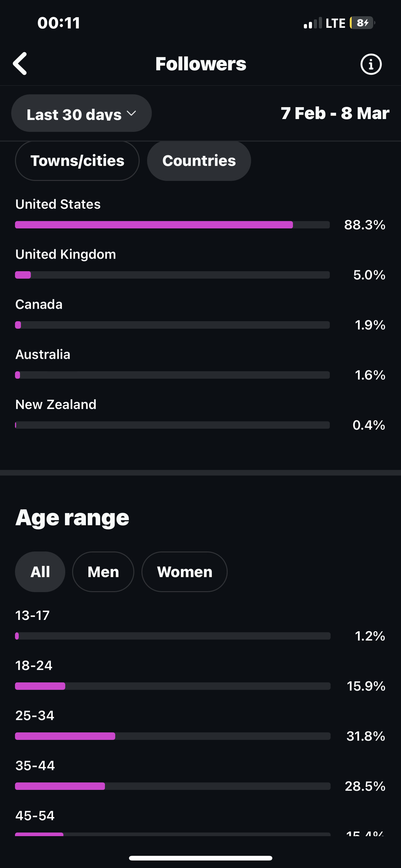The height and width of the screenshot is (868, 401).
Task: Tap the Followers page title
Action: click(x=201, y=64)
